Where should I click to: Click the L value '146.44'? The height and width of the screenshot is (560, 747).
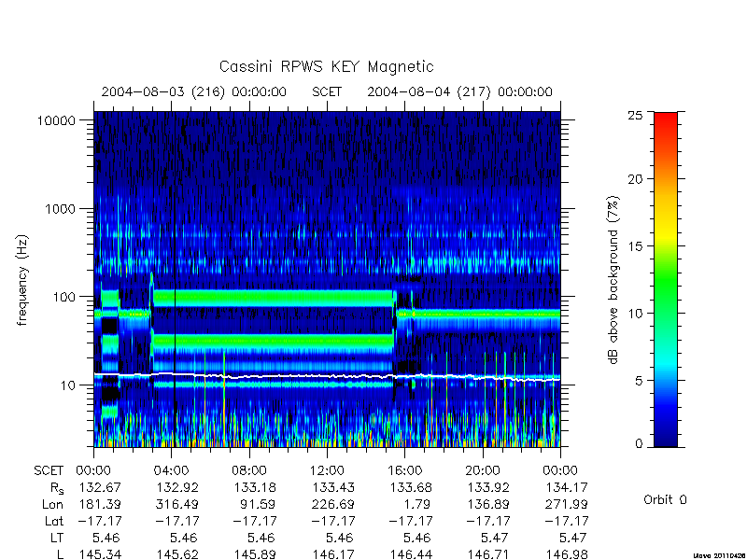[411, 554]
